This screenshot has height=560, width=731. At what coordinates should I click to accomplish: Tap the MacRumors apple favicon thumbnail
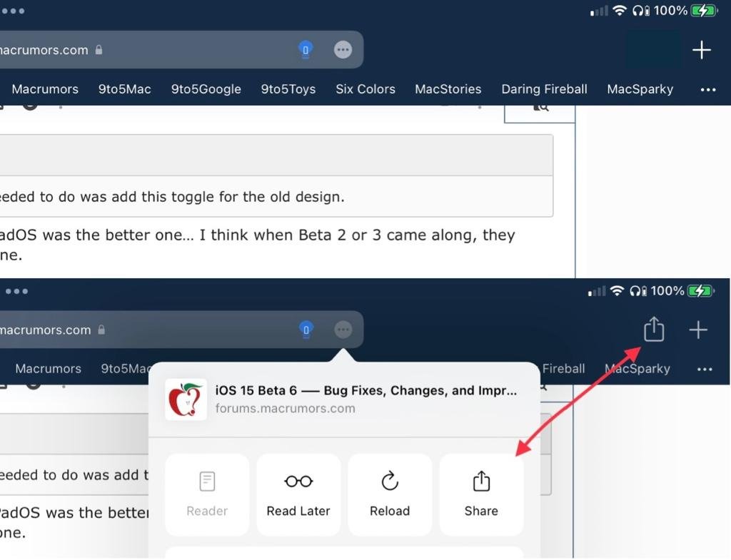(x=186, y=399)
